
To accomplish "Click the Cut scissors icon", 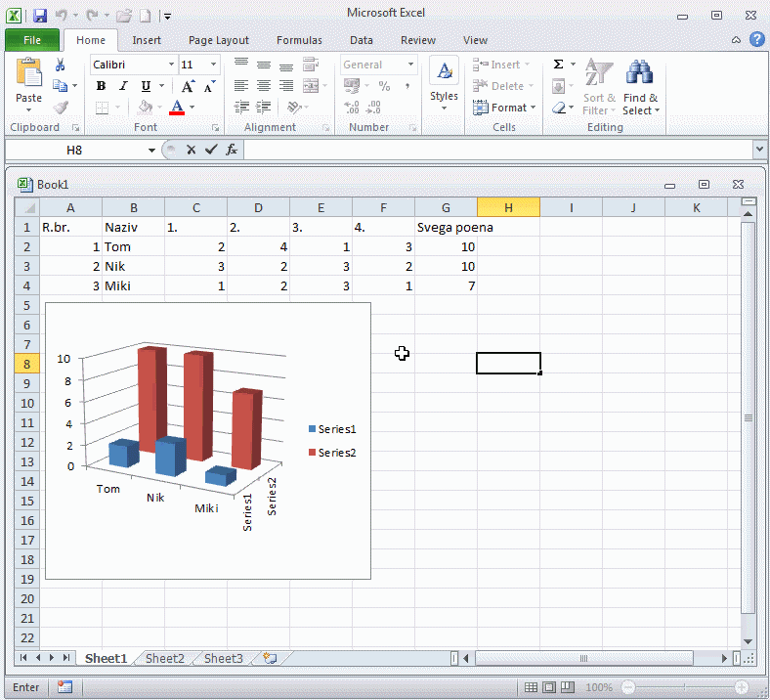I will [x=61, y=65].
